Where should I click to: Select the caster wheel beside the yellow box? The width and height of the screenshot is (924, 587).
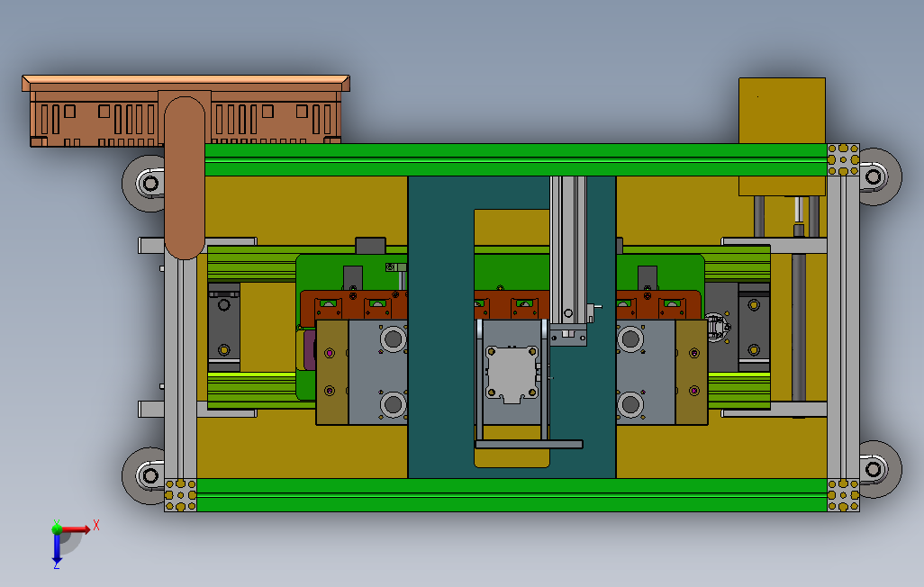(x=880, y=176)
